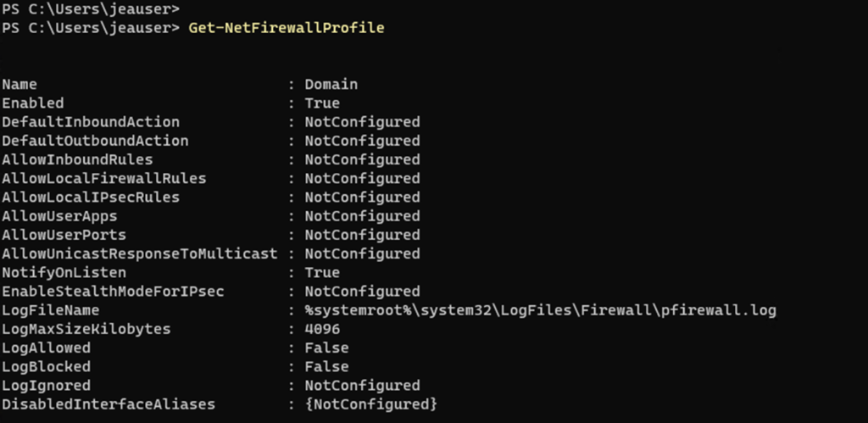Screen dimensions: 868x423
Task: Click the AllowUserPorts property label
Action: (x=64, y=235)
